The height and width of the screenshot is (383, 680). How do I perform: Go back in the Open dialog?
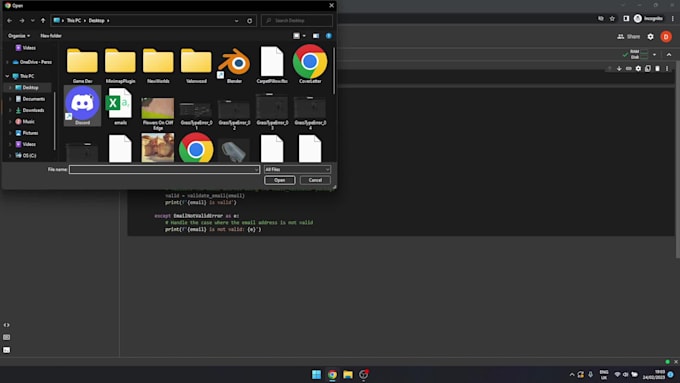click(10, 20)
